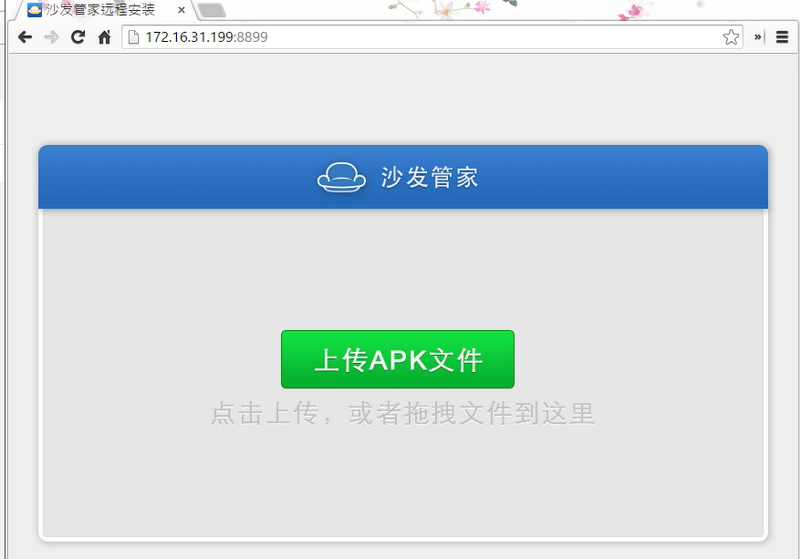The width and height of the screenshot is (800, 559).
Task: Click the favicon on the 沙发管家 tab
Action: [34, 10]
